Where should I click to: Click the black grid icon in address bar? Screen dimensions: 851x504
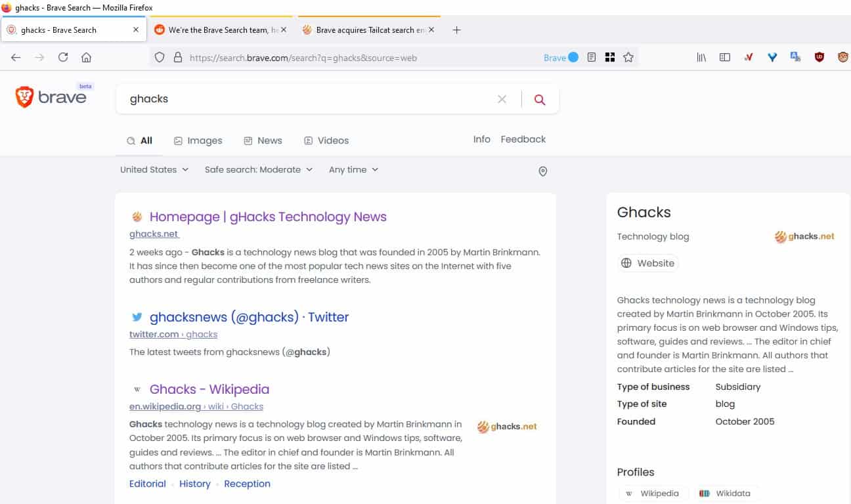tap(610, 58)
